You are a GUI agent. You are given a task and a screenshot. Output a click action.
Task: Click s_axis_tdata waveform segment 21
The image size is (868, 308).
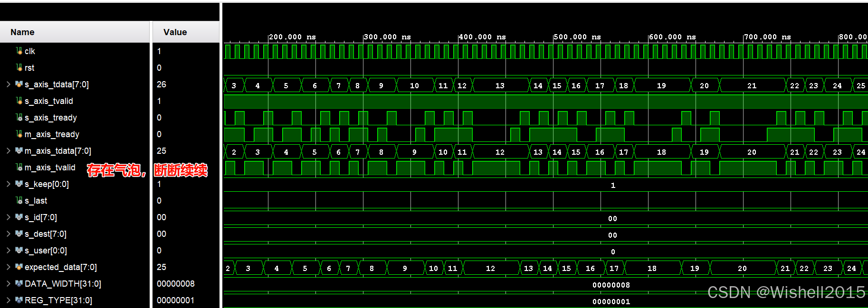coord(752,85)
